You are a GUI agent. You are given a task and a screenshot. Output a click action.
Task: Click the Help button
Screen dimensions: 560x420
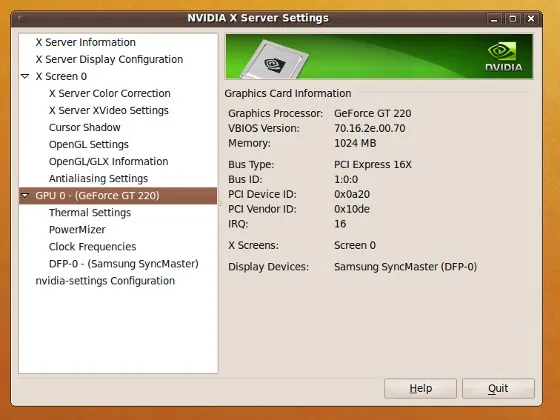click(x=420, y=388)
